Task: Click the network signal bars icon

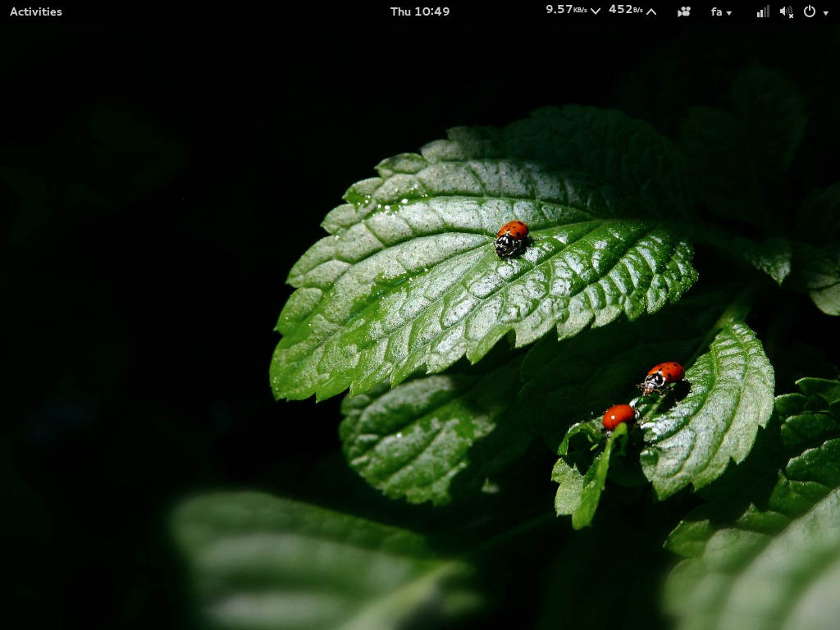Action: (763, 11)
